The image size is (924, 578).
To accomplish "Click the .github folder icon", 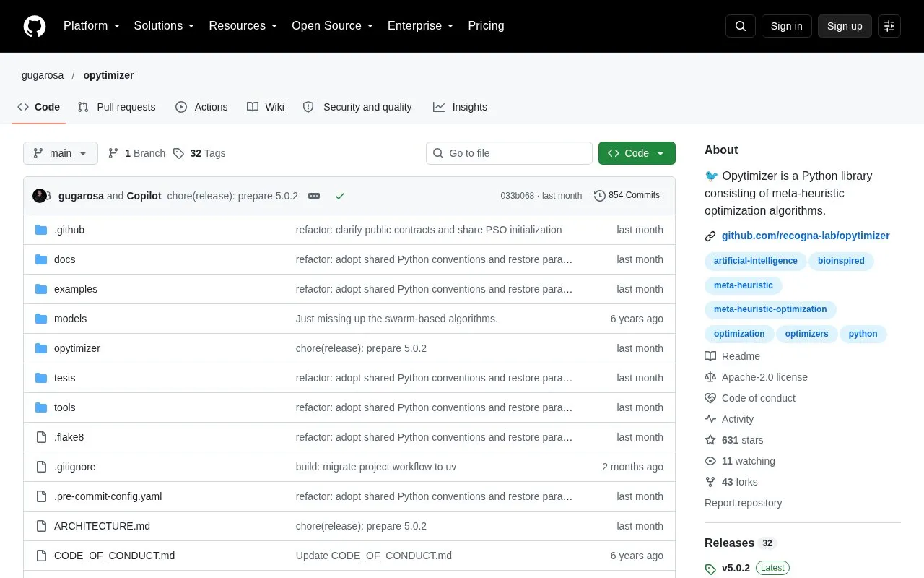I will (41, 230).
